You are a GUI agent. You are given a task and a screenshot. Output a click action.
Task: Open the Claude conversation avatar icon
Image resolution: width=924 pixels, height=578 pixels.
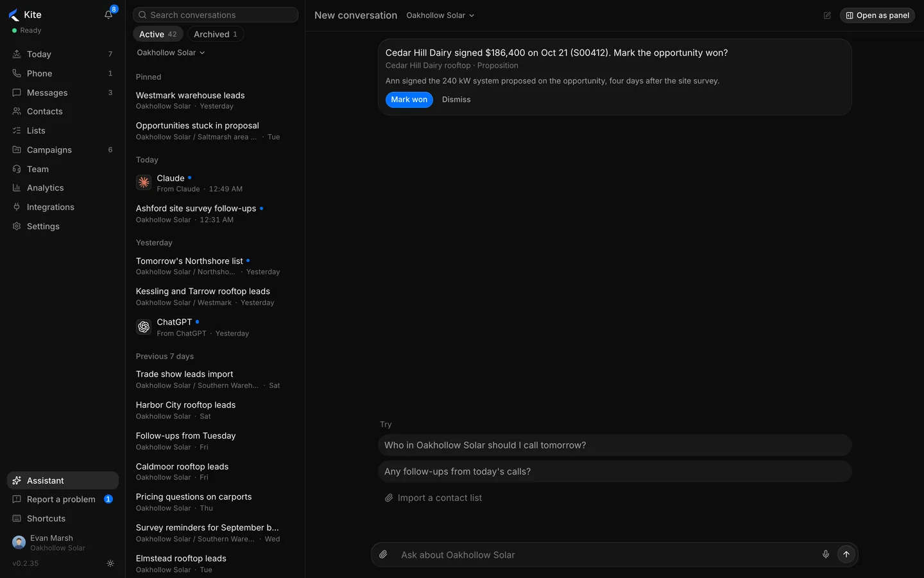pos(144,183)
